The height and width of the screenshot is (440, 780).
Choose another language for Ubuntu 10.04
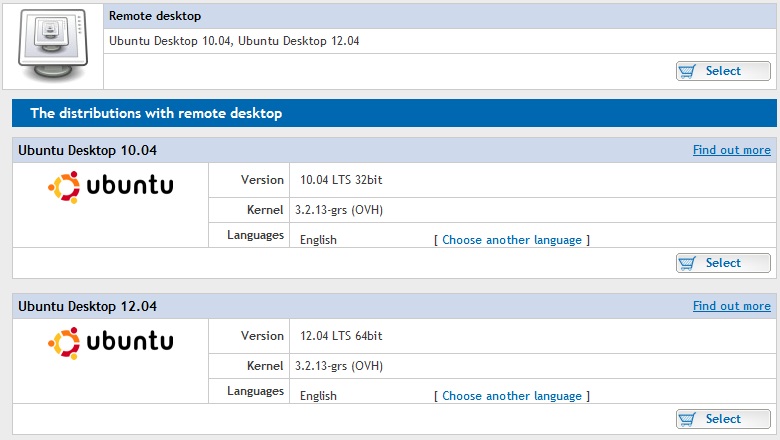coord(512,240)
